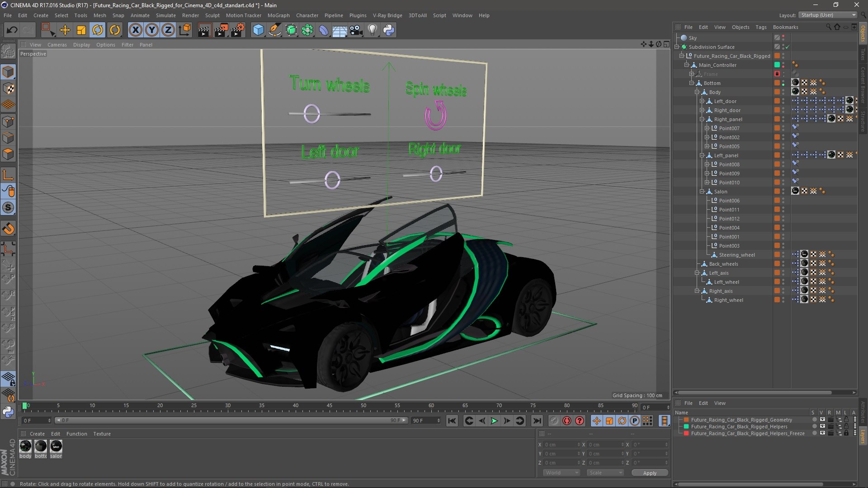Open the Scale coordinate dropdown
The image size is (868, 488).
605,473
